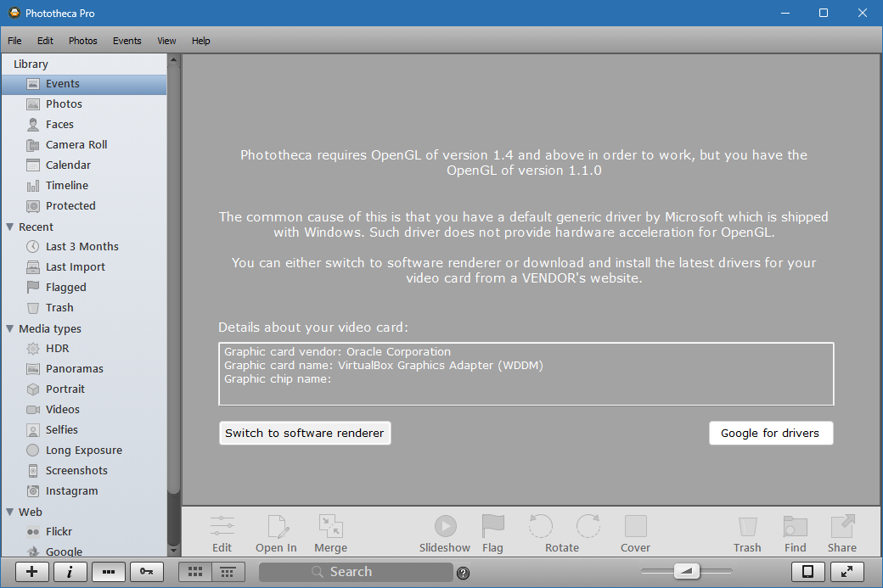Viewport: 883px width, 588px height.
Task: Open Last Import item
Action: tap(84, 266)
